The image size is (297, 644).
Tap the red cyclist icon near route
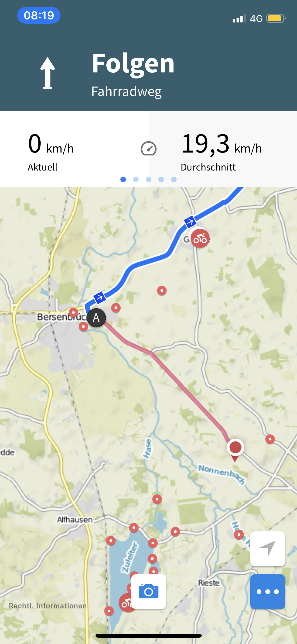(x=200, y=238)
